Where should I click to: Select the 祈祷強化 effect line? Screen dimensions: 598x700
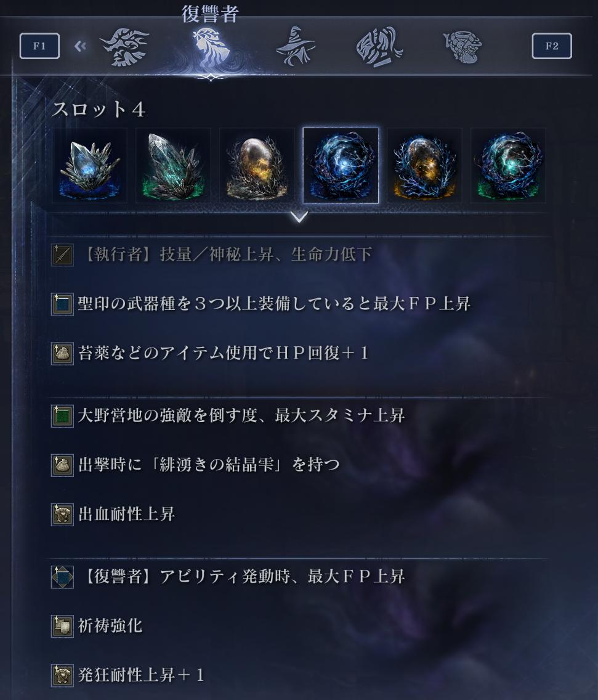[x=110, y=626]
